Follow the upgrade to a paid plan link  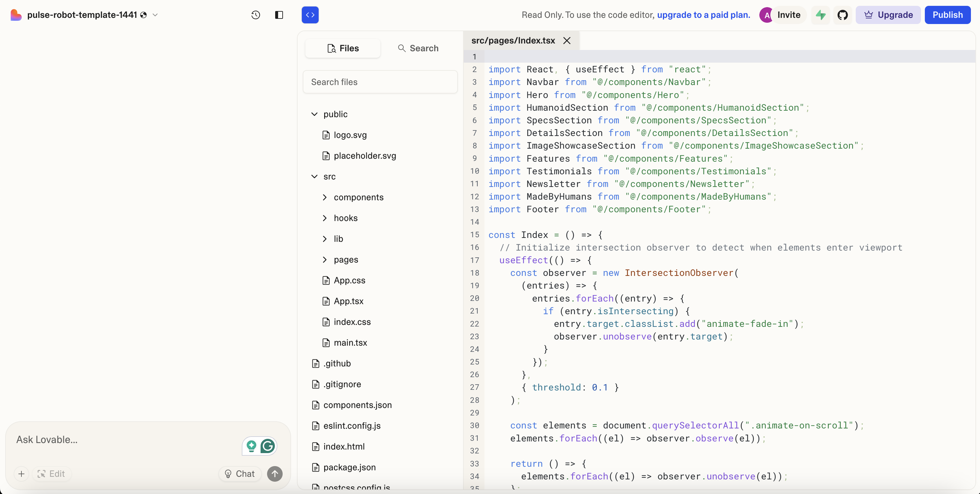pyautogui.click(x=704, y=15)
